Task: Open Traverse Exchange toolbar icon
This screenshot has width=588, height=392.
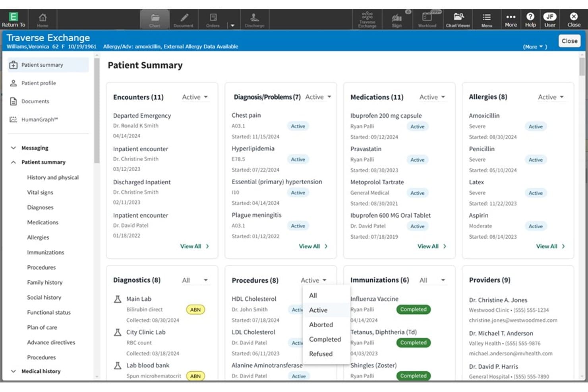Action: tap(367, 19)
